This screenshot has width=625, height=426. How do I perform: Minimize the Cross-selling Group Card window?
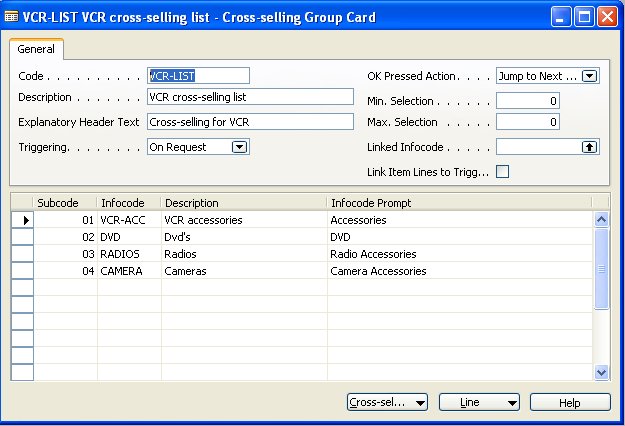563,16
